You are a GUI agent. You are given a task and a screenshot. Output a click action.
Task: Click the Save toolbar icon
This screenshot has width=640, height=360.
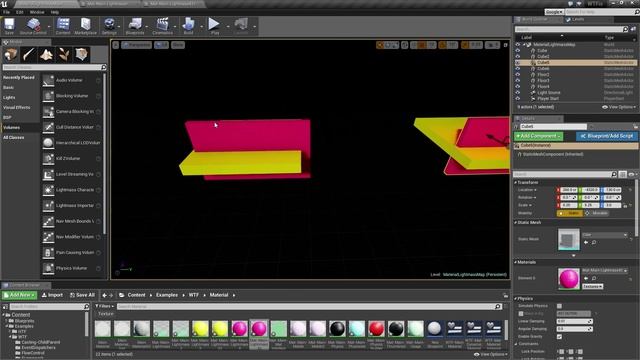tap(9, 26)
